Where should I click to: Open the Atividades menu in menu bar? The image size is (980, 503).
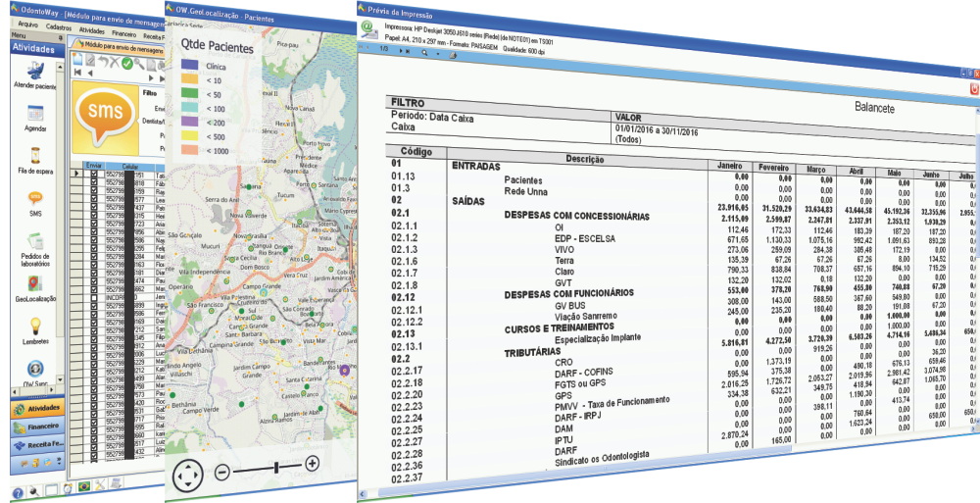tap(92, 30)
